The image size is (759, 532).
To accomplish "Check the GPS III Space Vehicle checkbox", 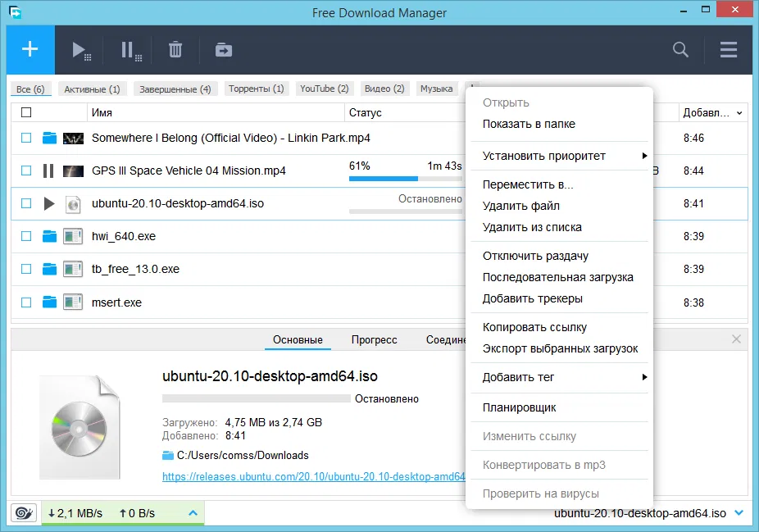I will pos(26,171).
